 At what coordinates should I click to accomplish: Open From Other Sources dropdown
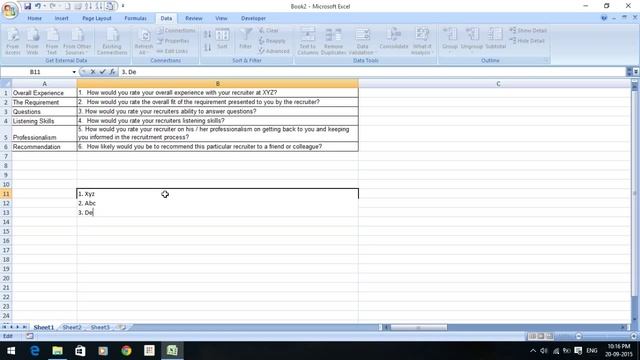point(77,41)
